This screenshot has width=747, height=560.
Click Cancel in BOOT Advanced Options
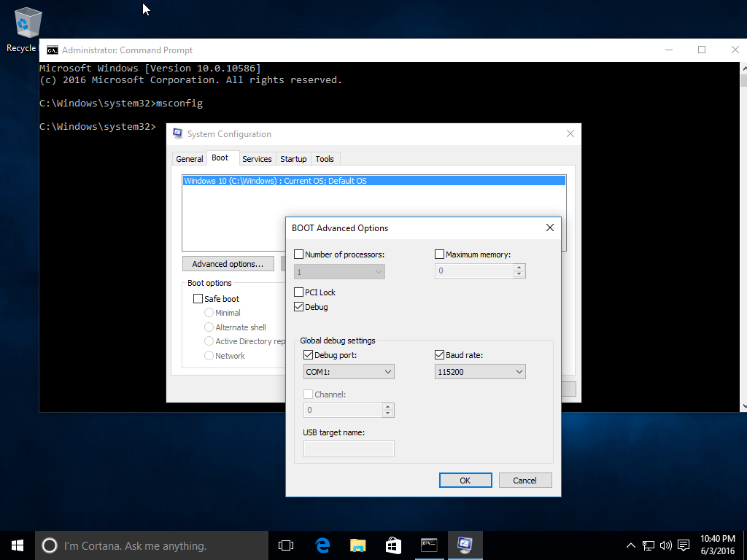525,481
